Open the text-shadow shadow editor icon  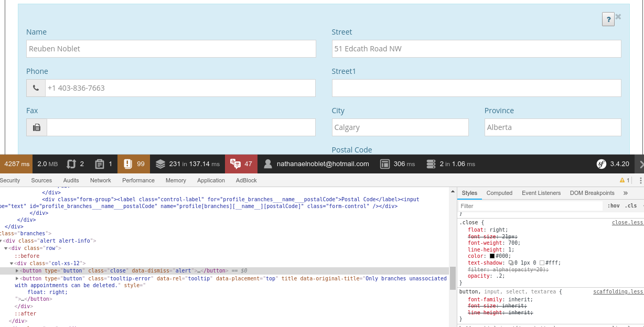[x=511, y=263]
